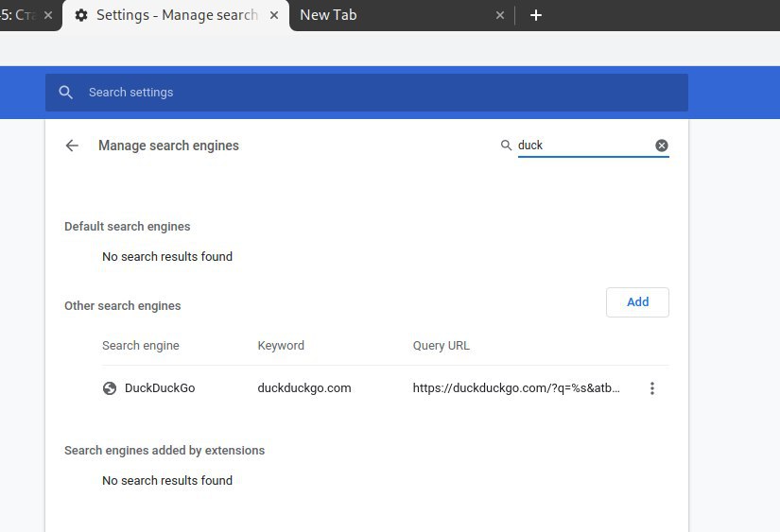The height and width of the screenshot is (532, 780).
Task: Click the magnifier icon next to "duck"
Action: 506,146
